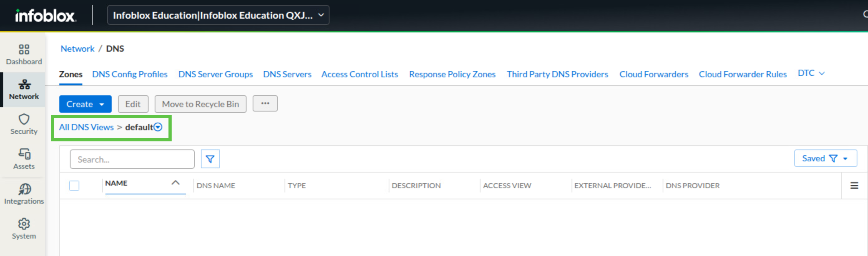Select the Zones tab
This screenshot has height=256, width=868.
[x=71, y=74]
